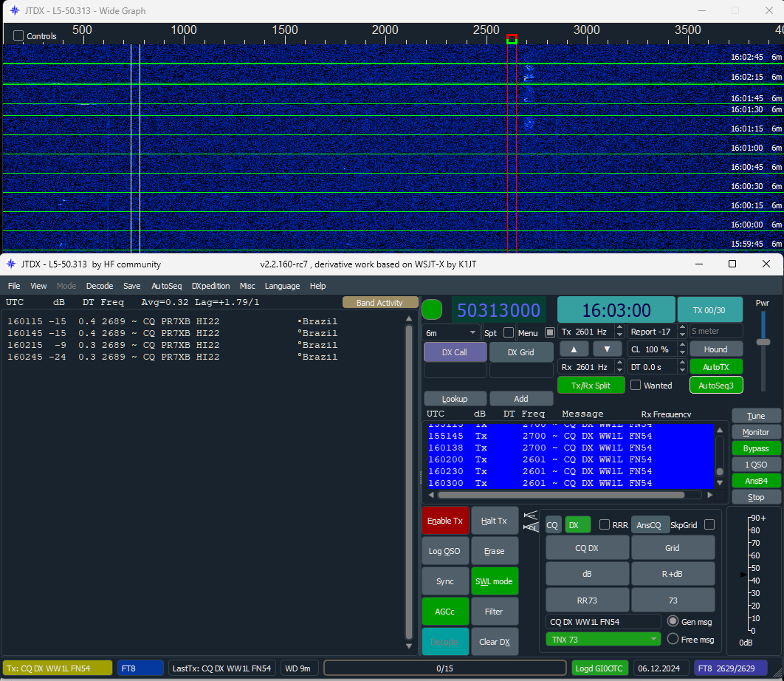Click the Monitor button
This screenshot has height=681, width=784.
[x=755, y=432]
